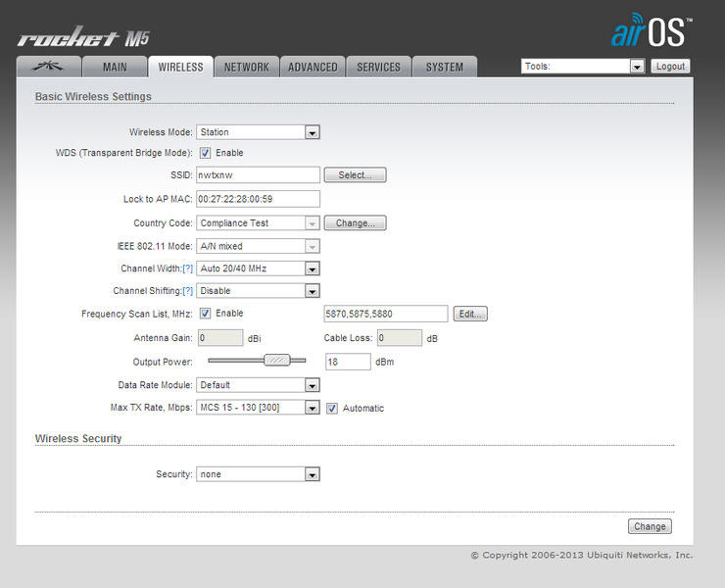Image resolution: width=725 pixels, height=588 pixels.
Task: Go to the ADVANCED tab
Action: tap(313, 67)
